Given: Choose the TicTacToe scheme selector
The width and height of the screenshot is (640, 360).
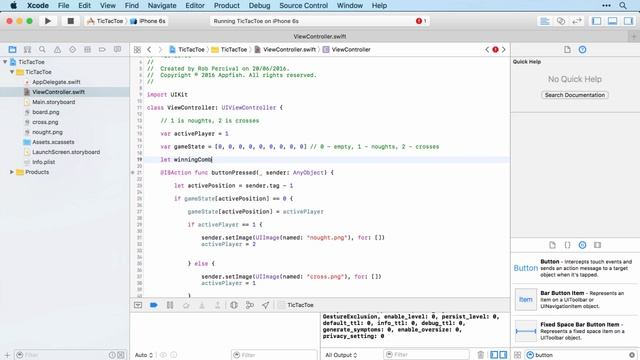Looking at the screenshot, I should point(105,21).
